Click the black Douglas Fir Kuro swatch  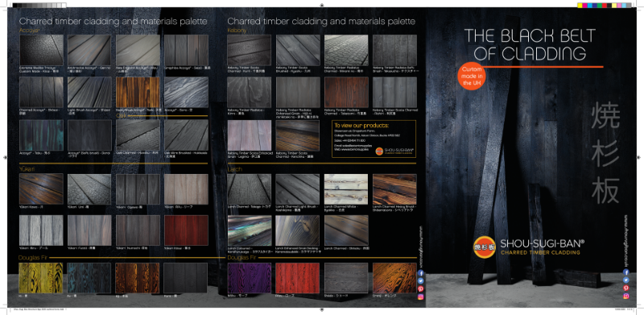(x=186, y=278)
